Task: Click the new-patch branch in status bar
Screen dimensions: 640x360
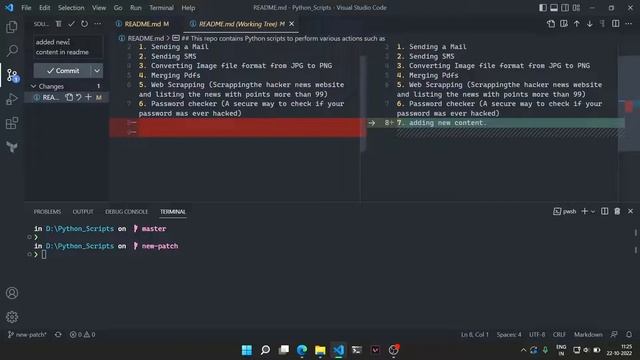Action: (x=27, y=334)
